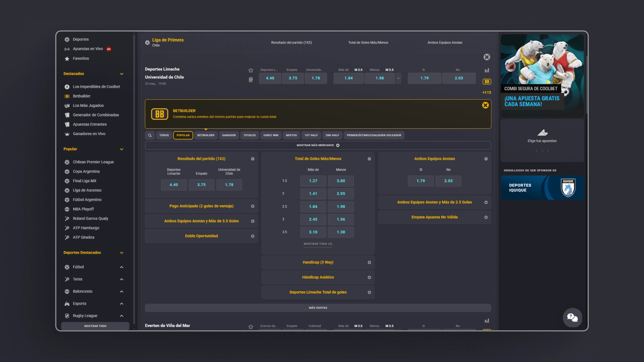Pick Más de 3 goals at 2.45
This screenshot has width=644, height=362.
[x=313, y=219]
